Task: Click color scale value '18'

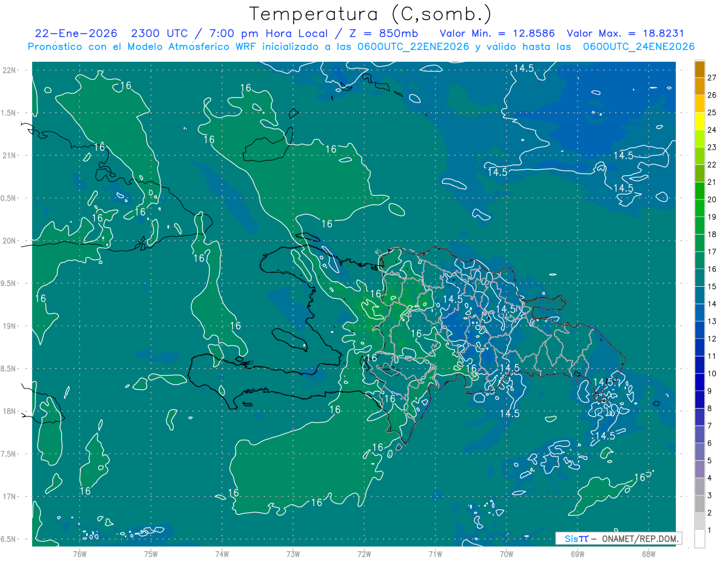Action: pyautogui.click(x=712, y=234)
